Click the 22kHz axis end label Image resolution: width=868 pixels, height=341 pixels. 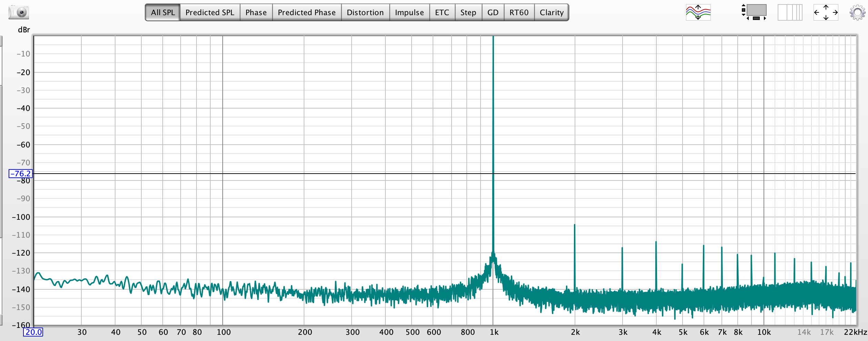click(856, 332)
